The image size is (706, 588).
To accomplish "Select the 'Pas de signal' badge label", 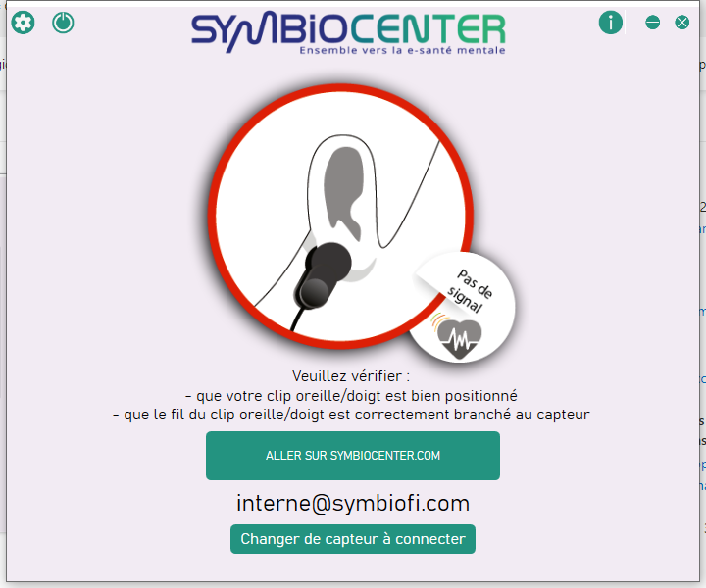I will (x=470, y=291).
